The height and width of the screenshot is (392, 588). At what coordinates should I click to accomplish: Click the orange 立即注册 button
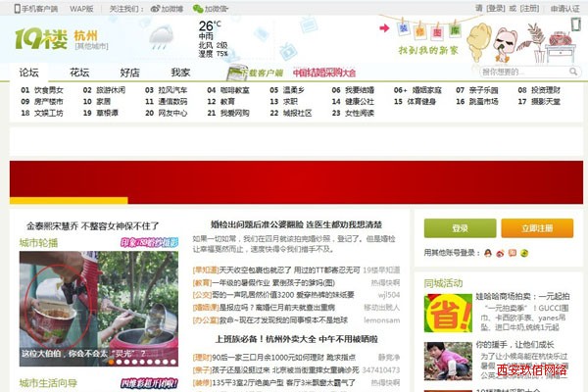pos(536,228)
